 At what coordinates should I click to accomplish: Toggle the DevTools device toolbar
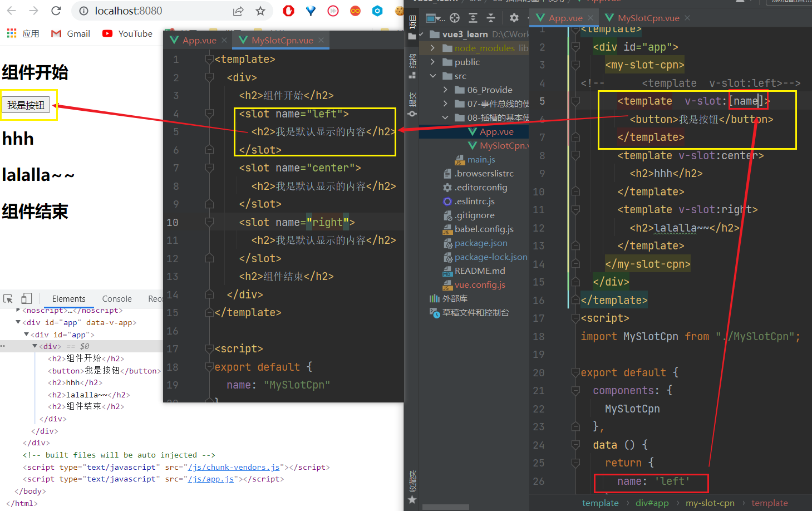(27, 298)
